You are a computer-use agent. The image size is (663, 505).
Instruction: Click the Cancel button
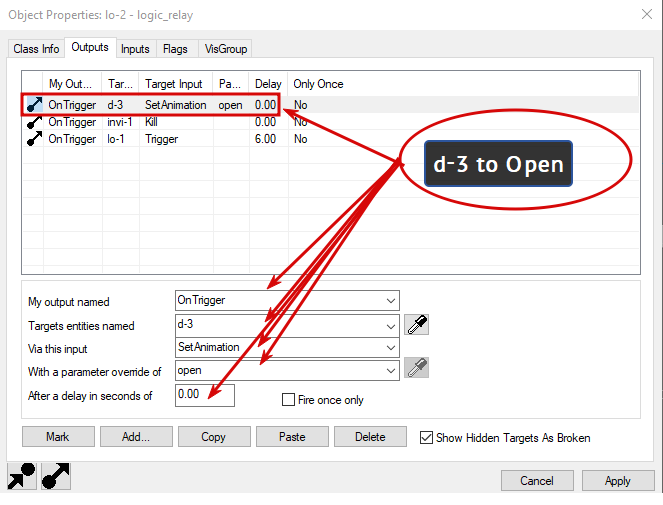537,480
